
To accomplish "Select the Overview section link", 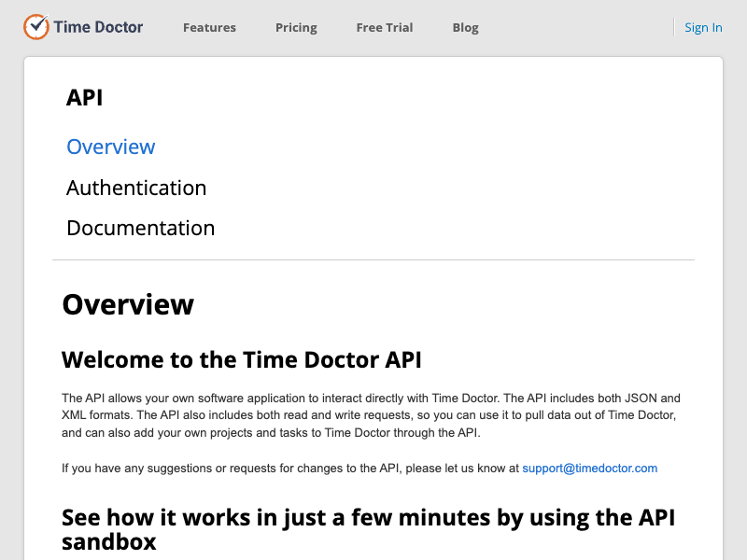I will 110,147.
